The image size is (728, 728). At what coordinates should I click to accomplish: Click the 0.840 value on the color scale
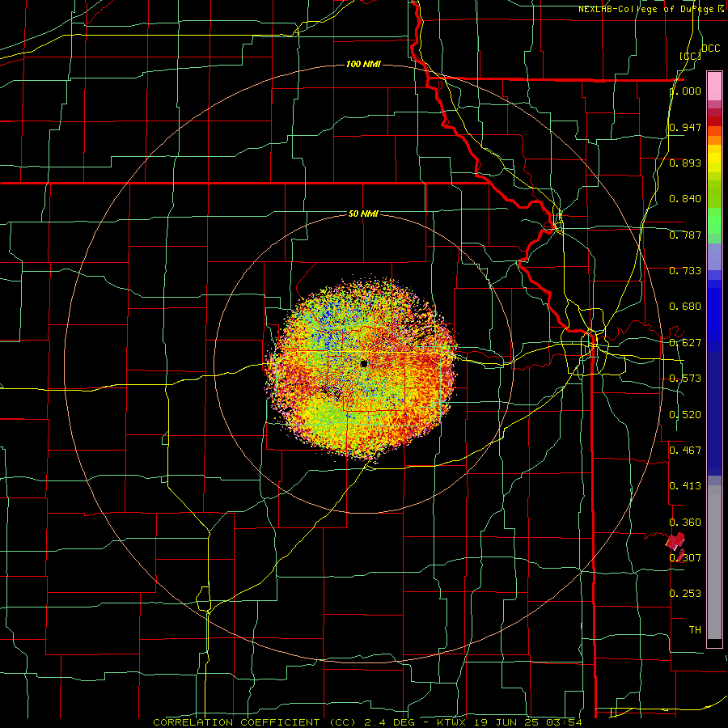(x=685, y=199)
